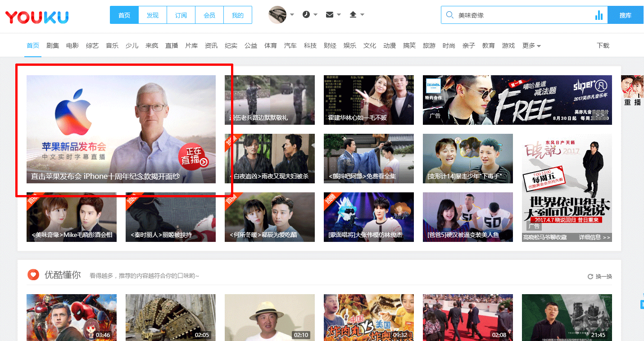
Task: Open 退伍老兵路边默默敬礼 video thumbnail
Action: [x=270, y=100]
